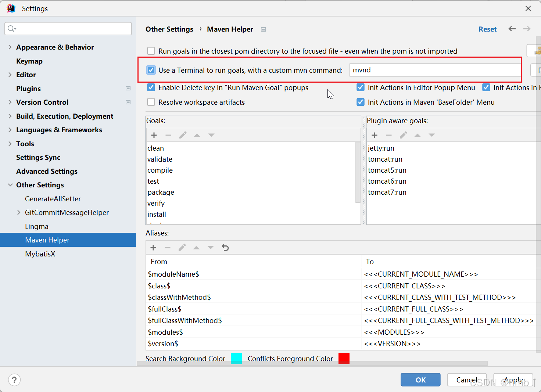The image size is (541, 392).
Task: Click the Goals list vertical scrollbar
Action: point(358,173)
